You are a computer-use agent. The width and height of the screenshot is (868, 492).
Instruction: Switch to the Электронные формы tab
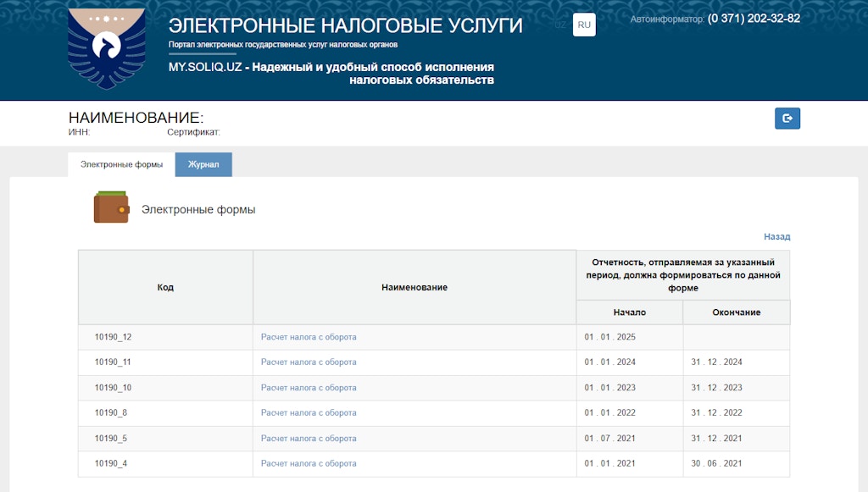(121, 164)
